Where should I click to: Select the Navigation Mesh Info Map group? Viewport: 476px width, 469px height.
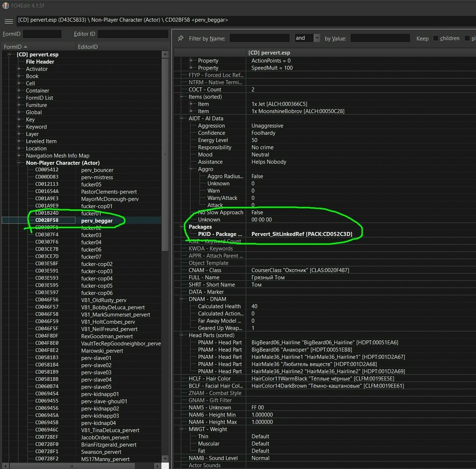click(x=57, y=155)
